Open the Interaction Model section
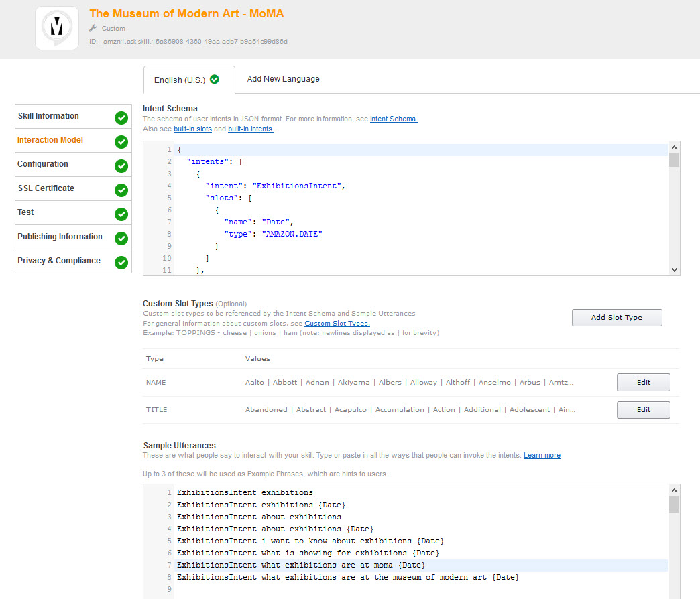 73,141
